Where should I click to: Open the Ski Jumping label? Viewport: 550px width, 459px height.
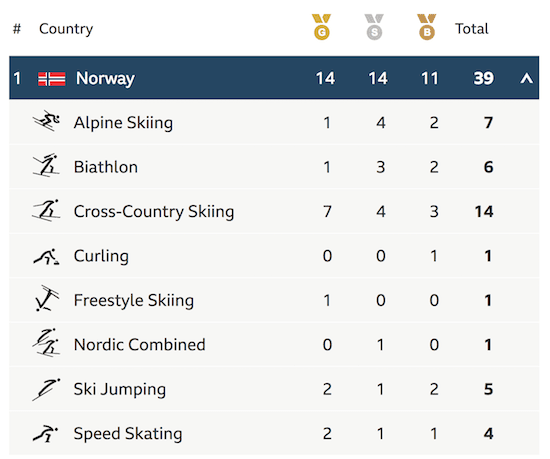tap(120, 390)
